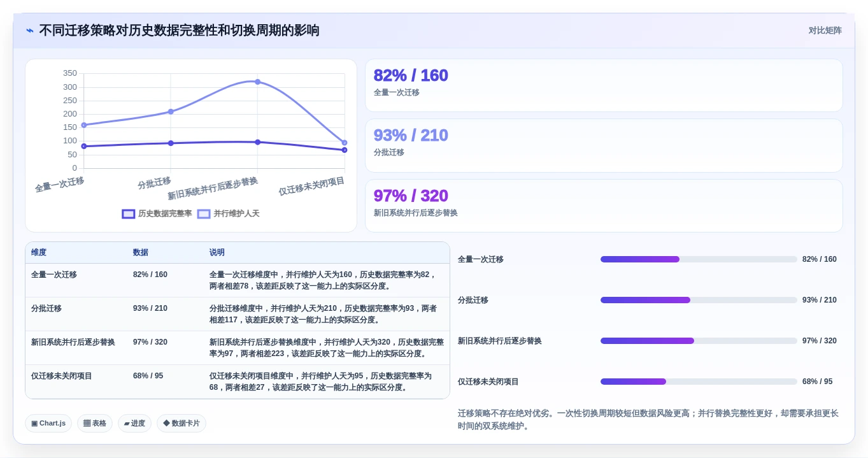Click the 97% / 320 data card

[x=604, y=206]
